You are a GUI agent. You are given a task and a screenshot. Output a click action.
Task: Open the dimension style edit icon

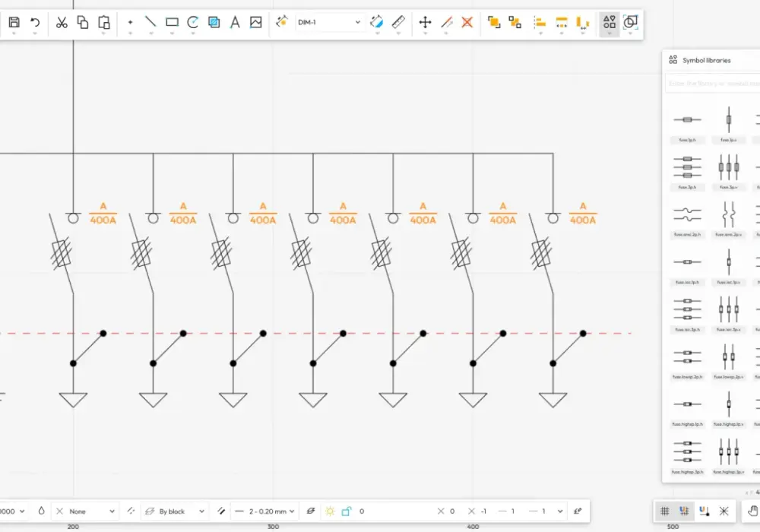coord(282,22)
